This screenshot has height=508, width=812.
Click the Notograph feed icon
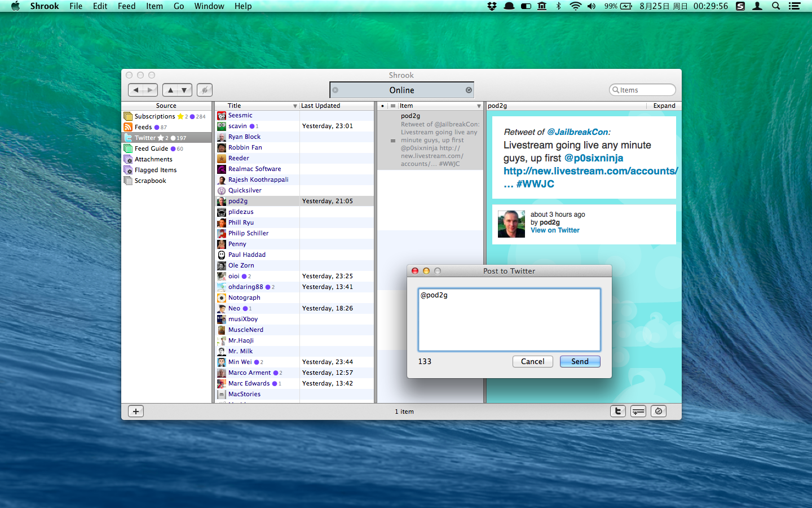[222, 298]
